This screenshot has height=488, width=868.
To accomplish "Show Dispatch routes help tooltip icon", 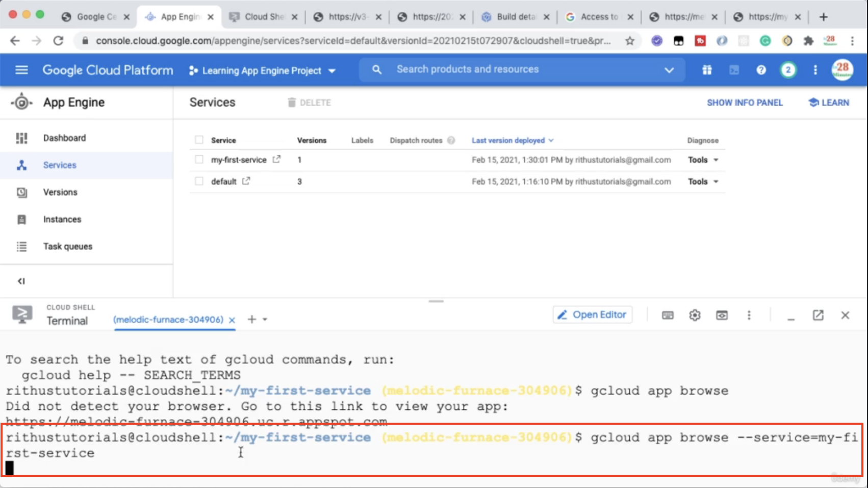I will [x=451, y=140].
